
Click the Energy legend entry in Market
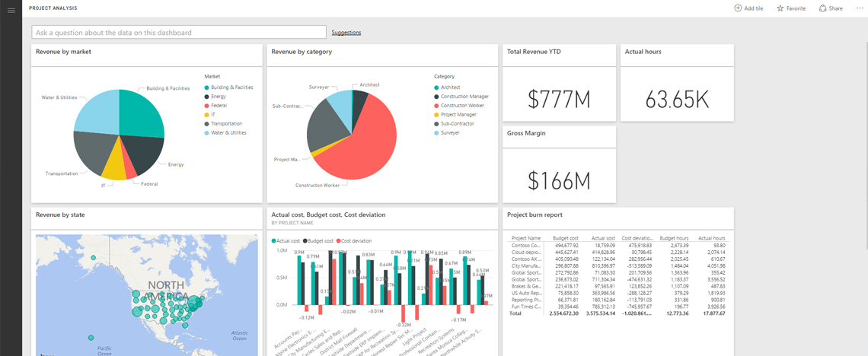[x=215, y=96]
